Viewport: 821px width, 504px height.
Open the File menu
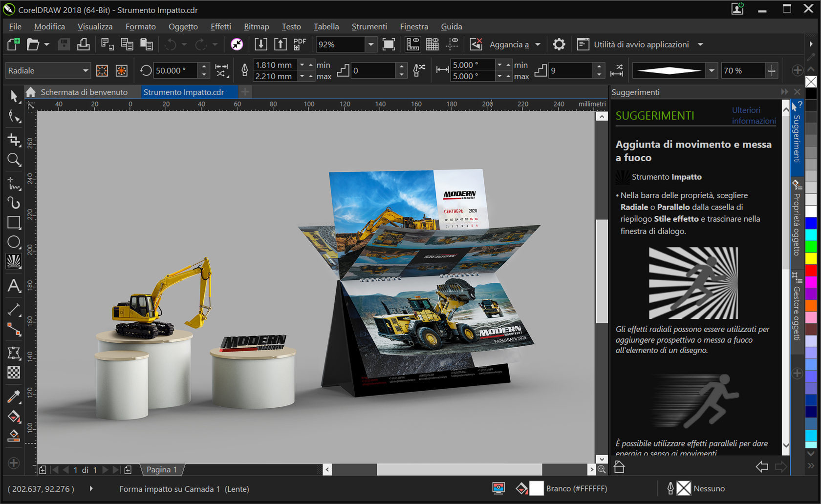(x=15, y=26)
